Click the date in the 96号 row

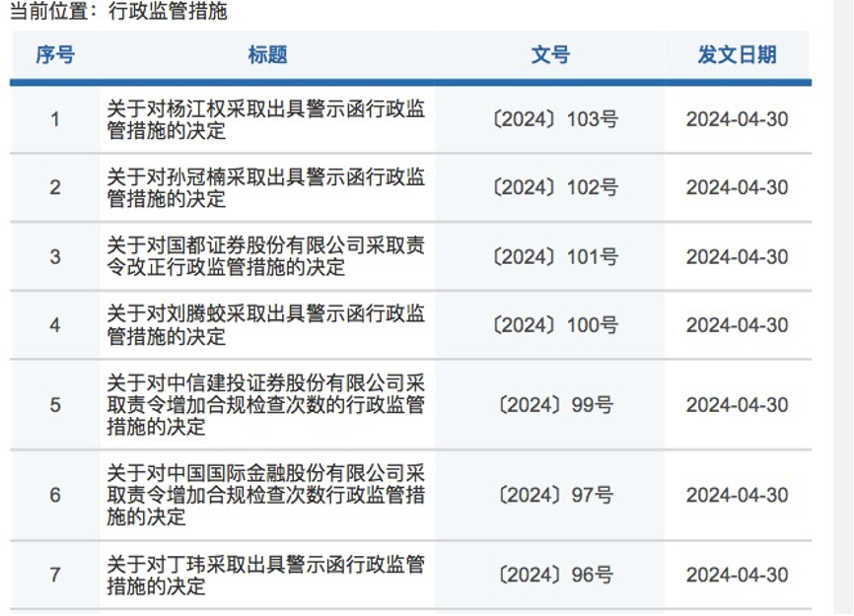point(737,576)
